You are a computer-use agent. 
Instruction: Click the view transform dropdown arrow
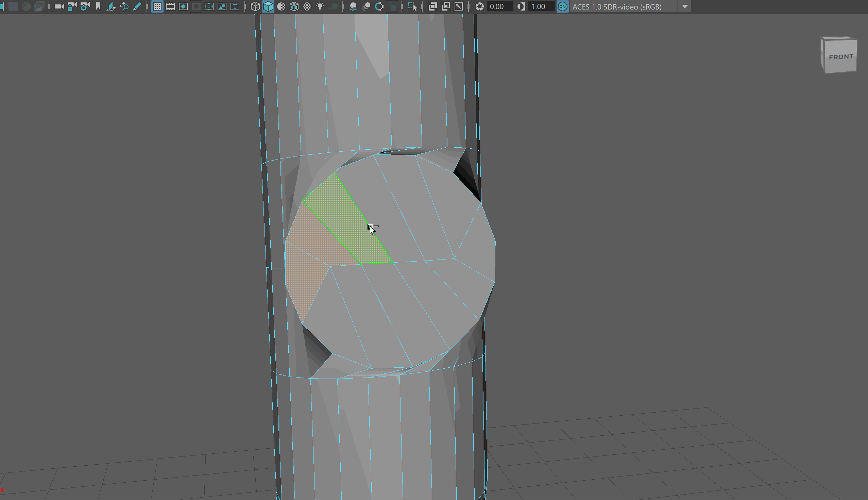point(685,6)
